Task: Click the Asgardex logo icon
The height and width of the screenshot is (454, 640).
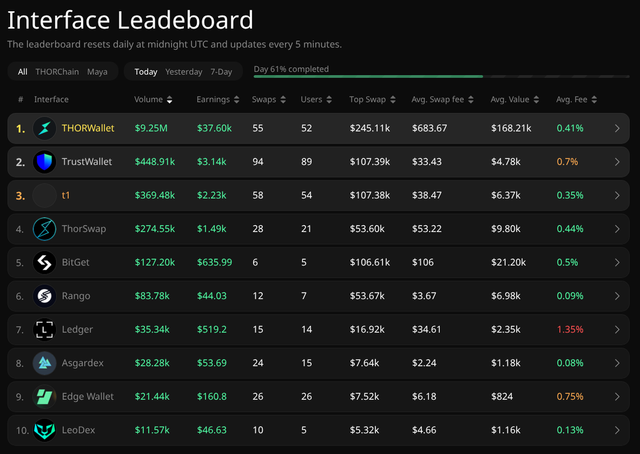Action: pos(44,363)
